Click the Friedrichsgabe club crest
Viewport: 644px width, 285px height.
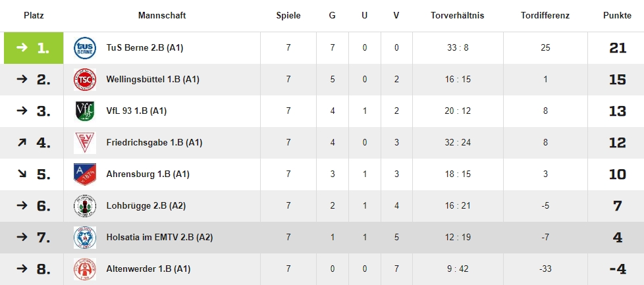(85, 143)
